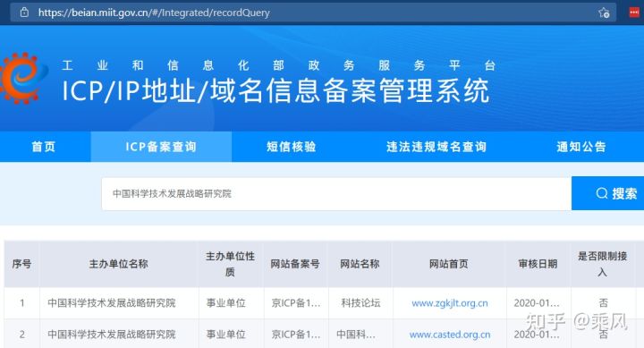Screen dimensions: 644x348
Task: Click 事业单位 in row 2
Action: (x=226, y=335)
